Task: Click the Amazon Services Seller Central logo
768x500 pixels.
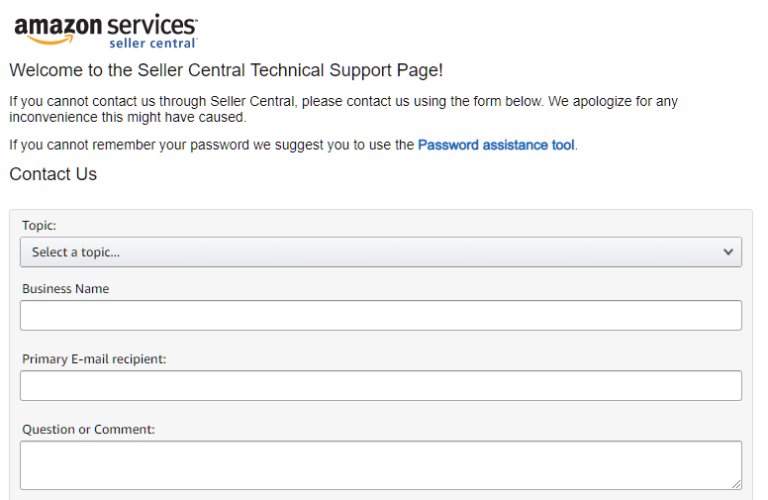Action: point(106,30)
